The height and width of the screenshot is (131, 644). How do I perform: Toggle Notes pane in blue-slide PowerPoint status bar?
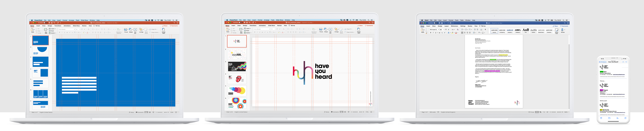click(x=132, y=112)
